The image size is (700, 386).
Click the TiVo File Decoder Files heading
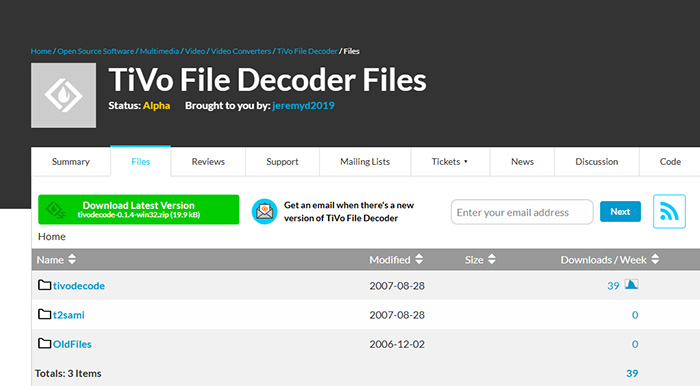click(267, 80)
